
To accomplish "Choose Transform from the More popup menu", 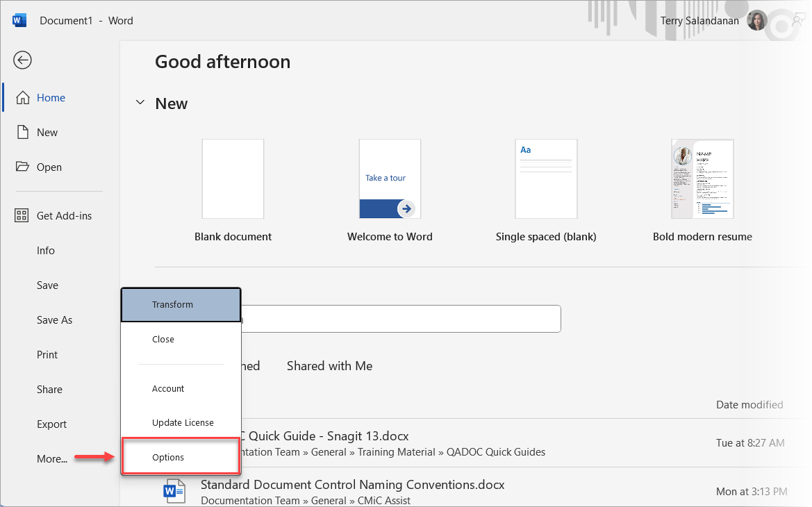I will tap(181, 304).
